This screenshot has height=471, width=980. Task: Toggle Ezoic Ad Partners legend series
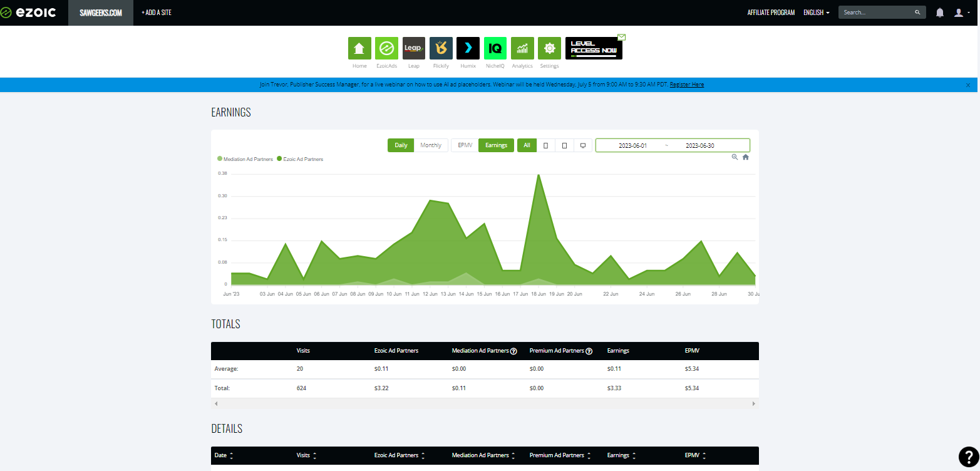(300, 159)
